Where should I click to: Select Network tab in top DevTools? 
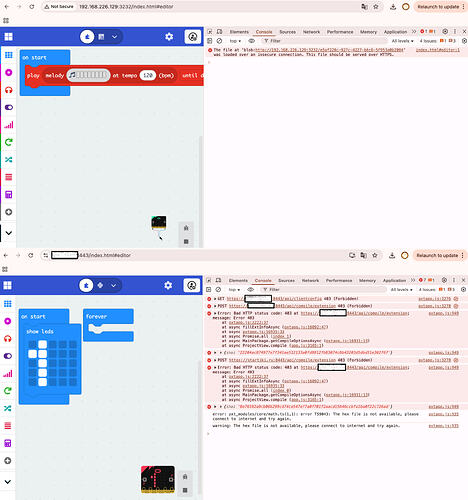pos(311,32)
